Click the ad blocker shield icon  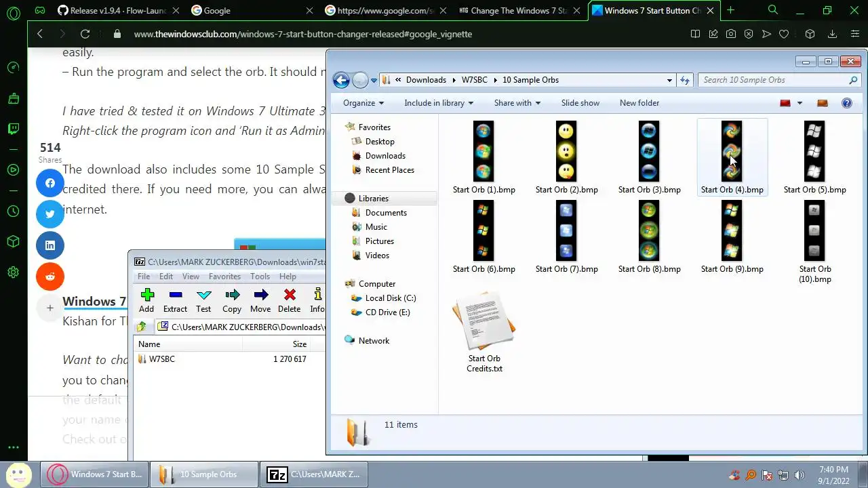click(749, 34)
